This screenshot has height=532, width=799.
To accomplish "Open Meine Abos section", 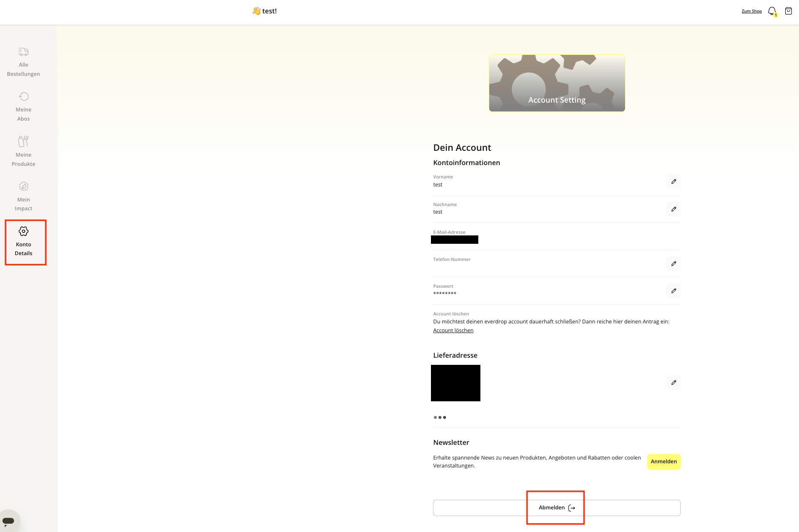I will point(23,107).
